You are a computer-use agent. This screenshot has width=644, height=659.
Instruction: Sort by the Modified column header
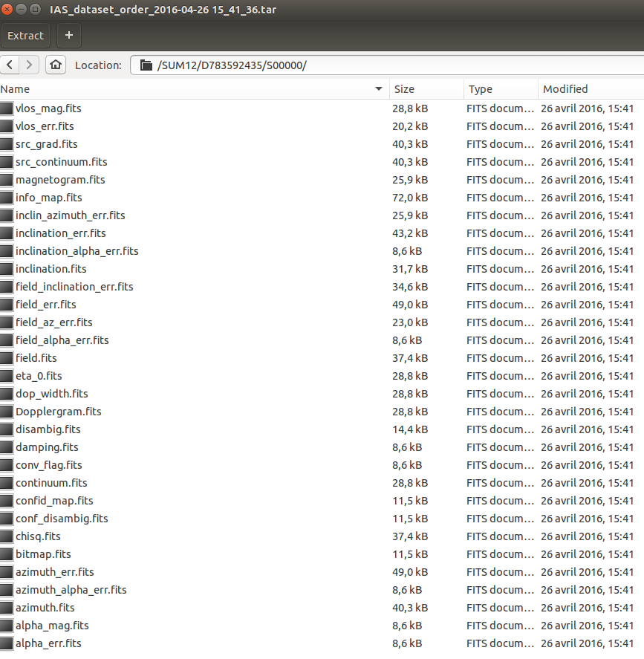pyautogui.click(x=591, y=89)
